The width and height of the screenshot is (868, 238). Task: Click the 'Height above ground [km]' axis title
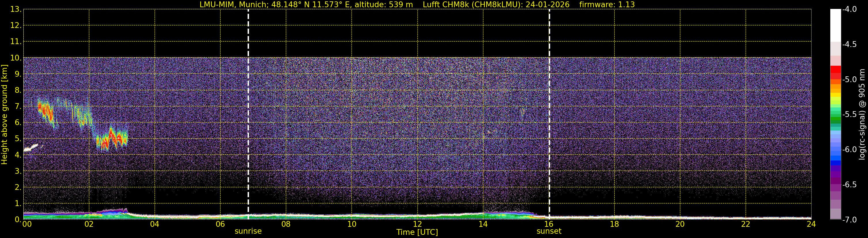(x=4, y=115)
